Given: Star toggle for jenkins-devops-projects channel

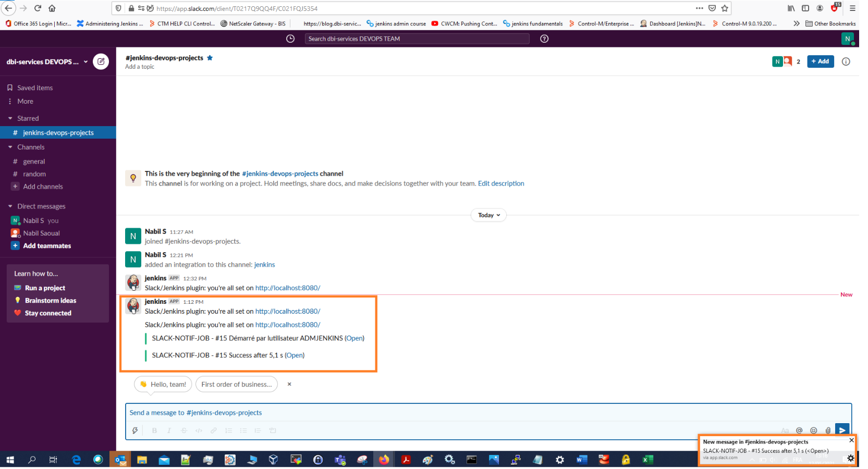Looking at the screenshot, I should click(210, 58).
